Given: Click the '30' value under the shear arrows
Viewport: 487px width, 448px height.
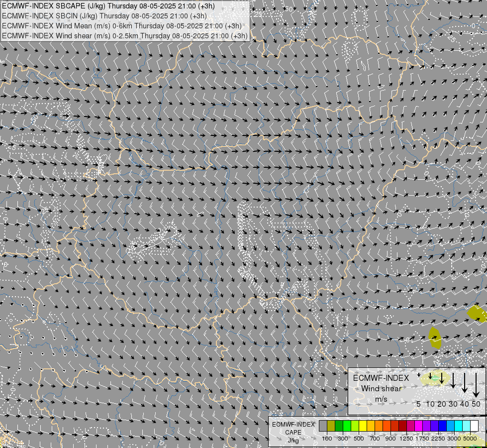Looking at the screenshot, I should (x=453, y=404).
